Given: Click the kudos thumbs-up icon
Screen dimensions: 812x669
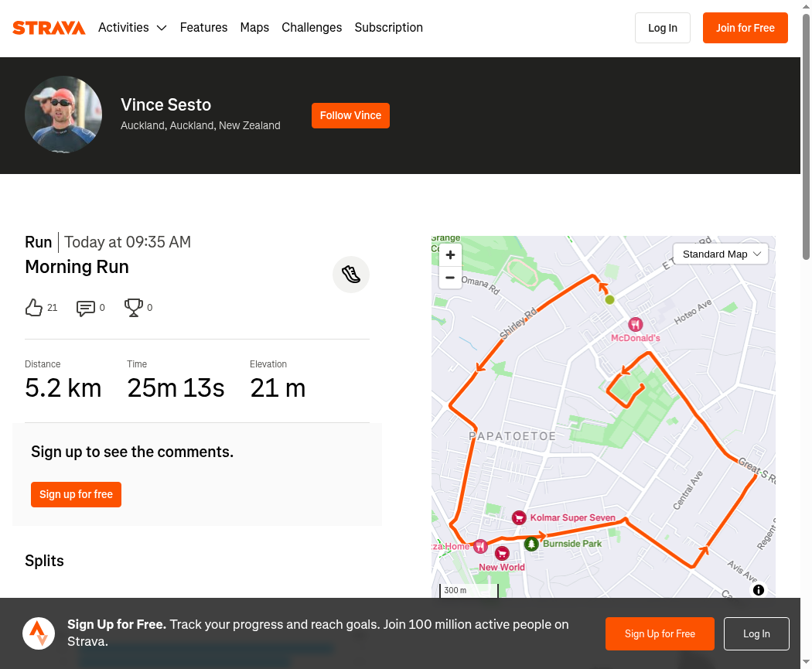Looking at the screenshot, I should point(34,308).
